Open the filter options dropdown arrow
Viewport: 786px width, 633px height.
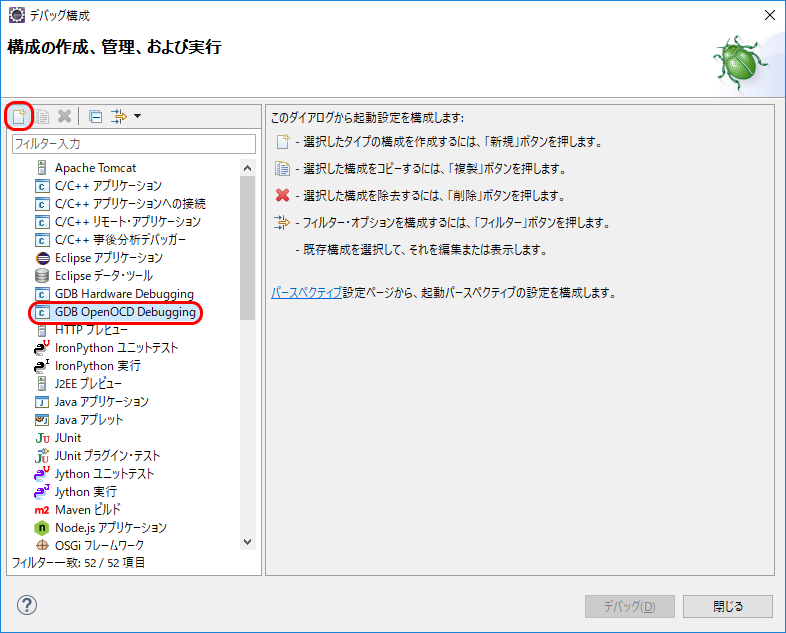tap(137, 116)
